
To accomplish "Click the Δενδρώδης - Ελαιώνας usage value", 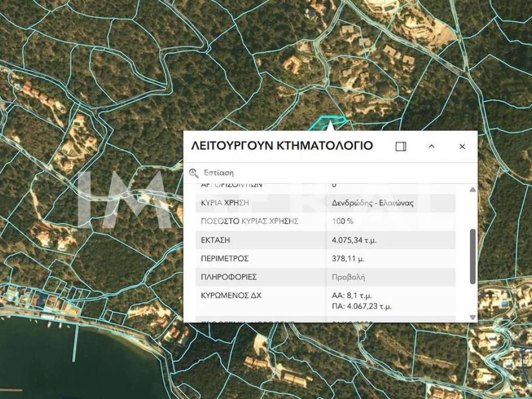I will 373,203.
